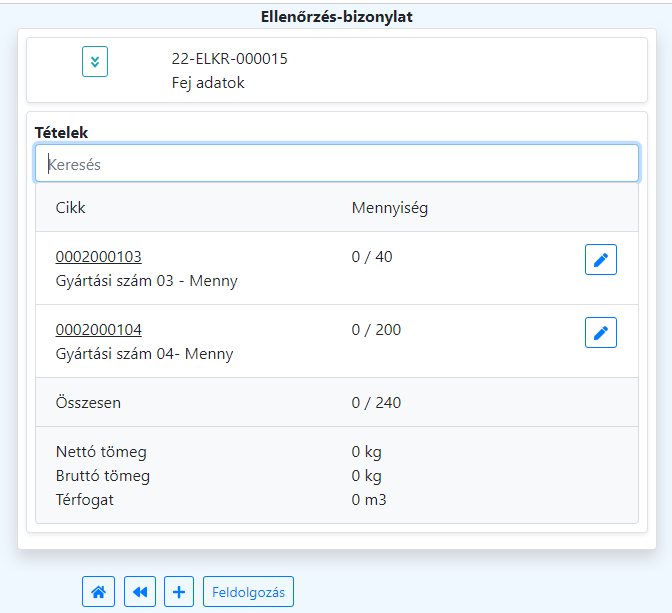Click document number 22-ELKR-000015

(x=230, y=59)
